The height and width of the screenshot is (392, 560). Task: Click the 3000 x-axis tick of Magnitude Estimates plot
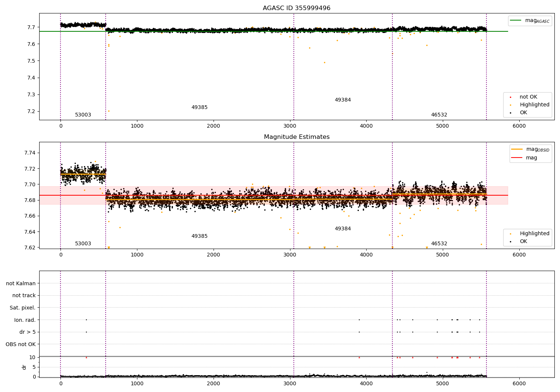tap(290, 255)
